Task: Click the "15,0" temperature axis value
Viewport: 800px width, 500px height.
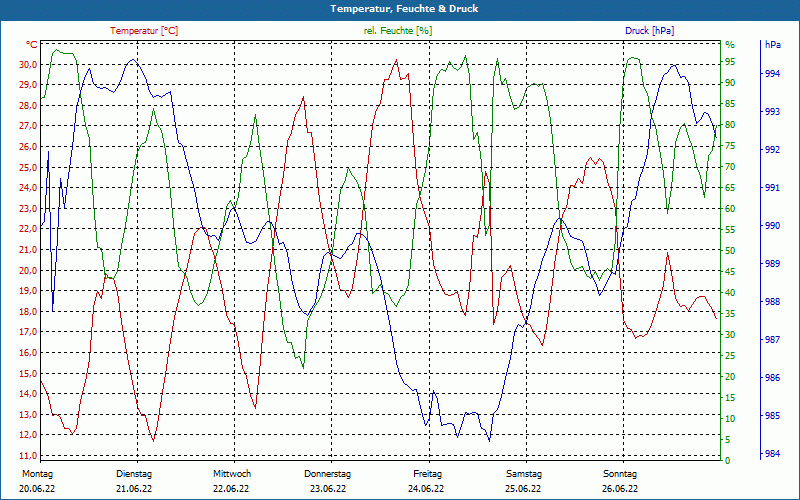Action: point(28,373)
